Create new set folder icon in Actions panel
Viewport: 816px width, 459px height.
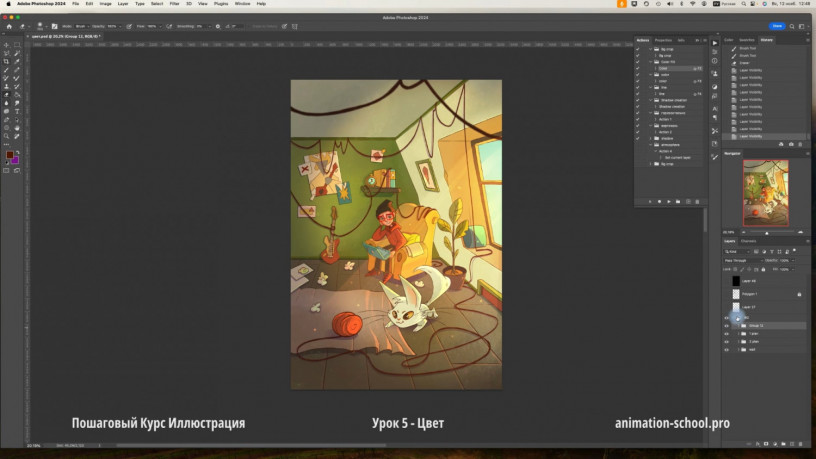pos(678,201)
